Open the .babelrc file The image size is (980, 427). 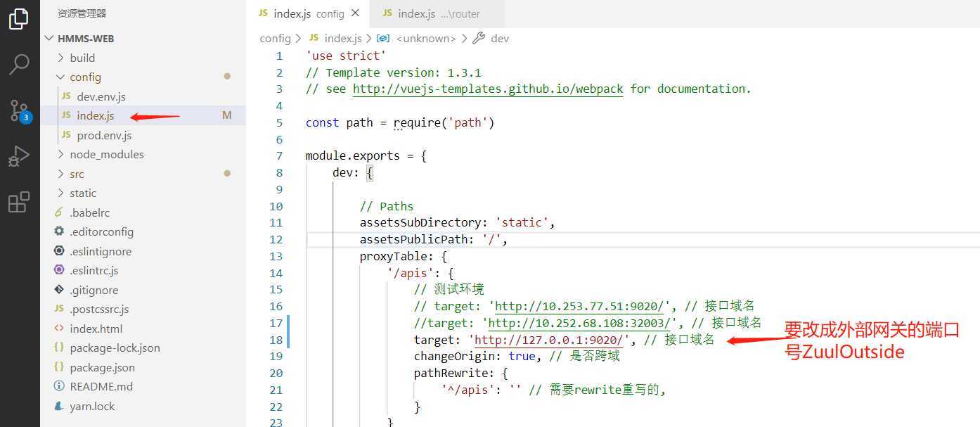[143, 212]
